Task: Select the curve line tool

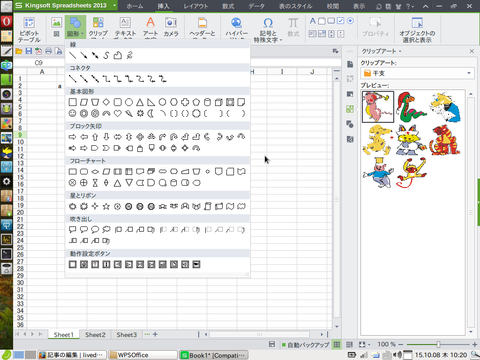Action: tap(106, 55)
